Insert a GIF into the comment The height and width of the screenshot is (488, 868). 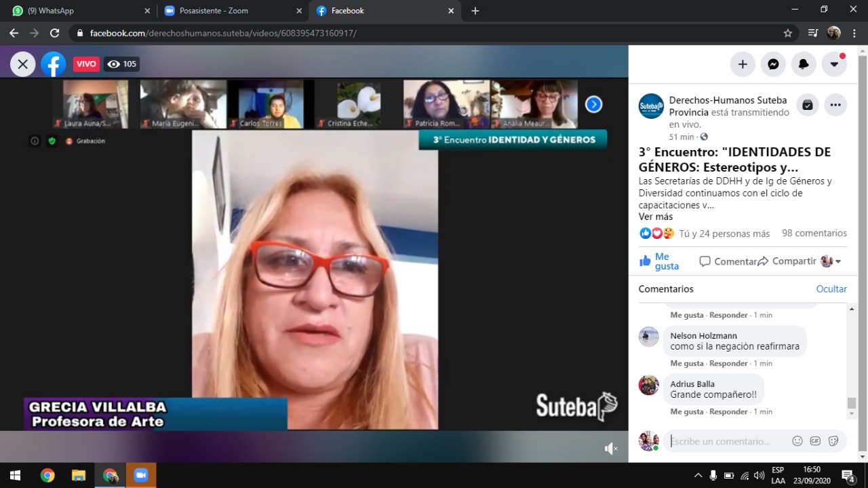815,441
